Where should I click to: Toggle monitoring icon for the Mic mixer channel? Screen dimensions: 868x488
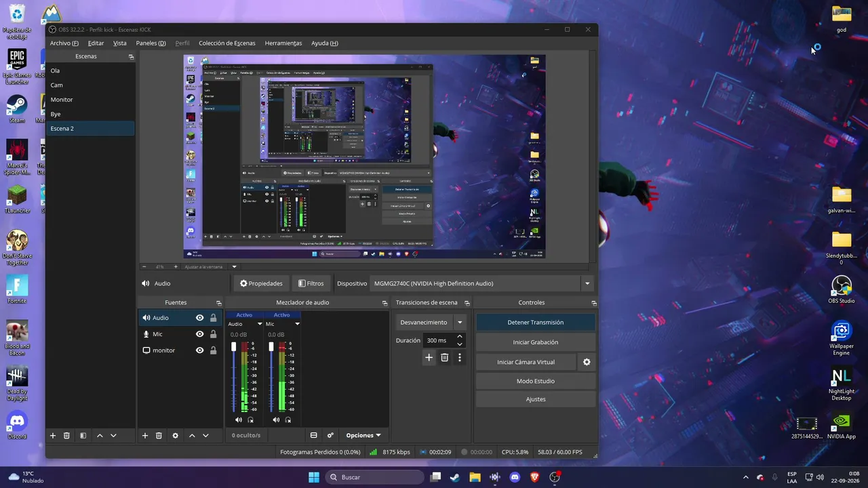(x=288, y=420)
